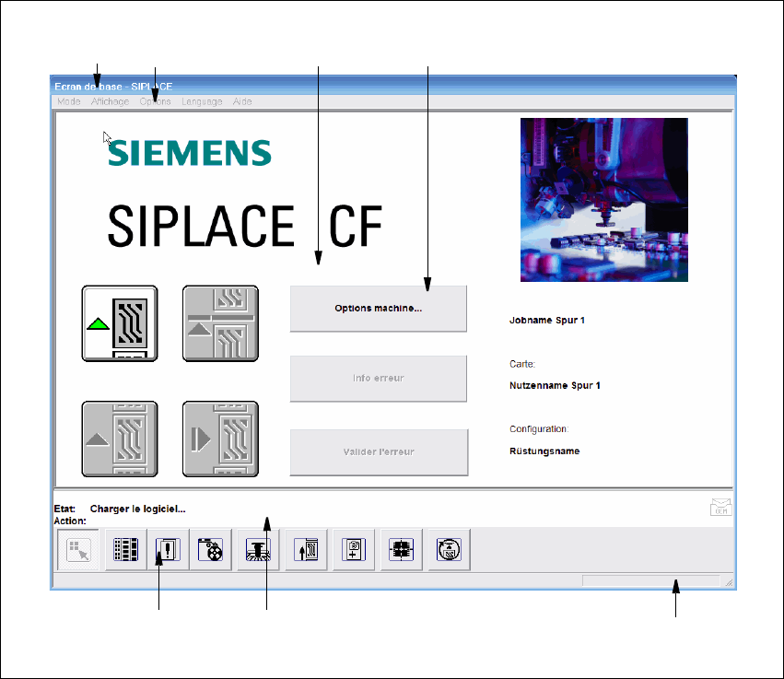Click the Valider l'erreur button
Image resolution: width=784 pixels, height=679 pixels.
[379, 452]
